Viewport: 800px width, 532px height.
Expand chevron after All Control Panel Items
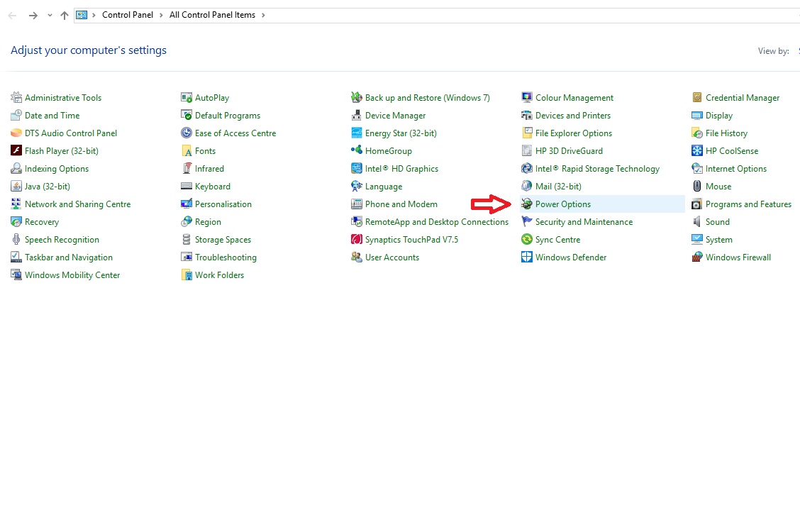pyautogui.click(x=263, y=16)
